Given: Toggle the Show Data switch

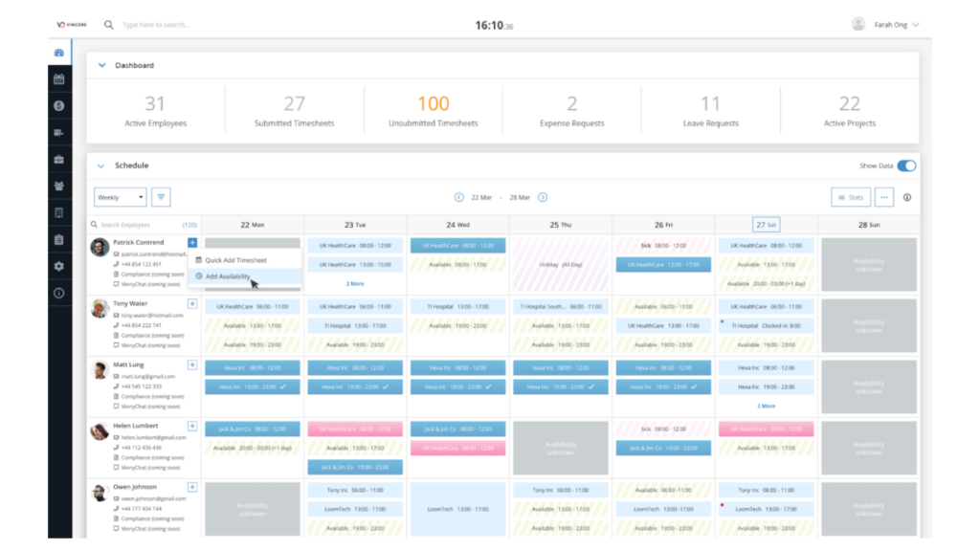Looking at the screenshot, I should [x=905, y=165].
